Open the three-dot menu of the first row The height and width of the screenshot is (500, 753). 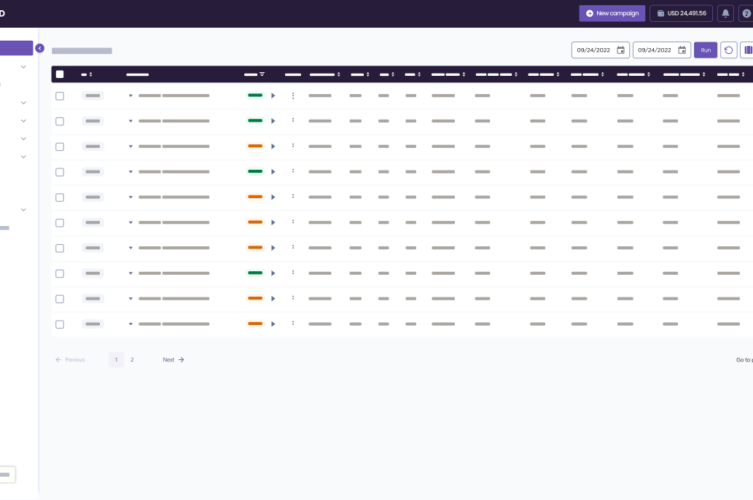[x=293, y=96]
